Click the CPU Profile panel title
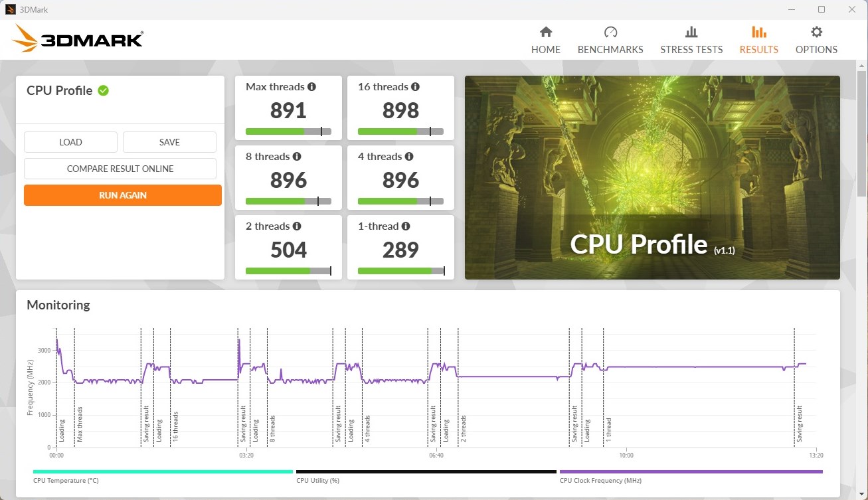The height and width of the screenshot is (500, 868). pos(60,91)
